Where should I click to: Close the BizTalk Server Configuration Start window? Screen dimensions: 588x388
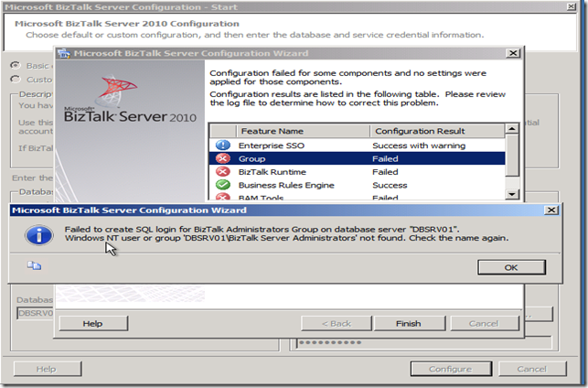pos(572,6)
